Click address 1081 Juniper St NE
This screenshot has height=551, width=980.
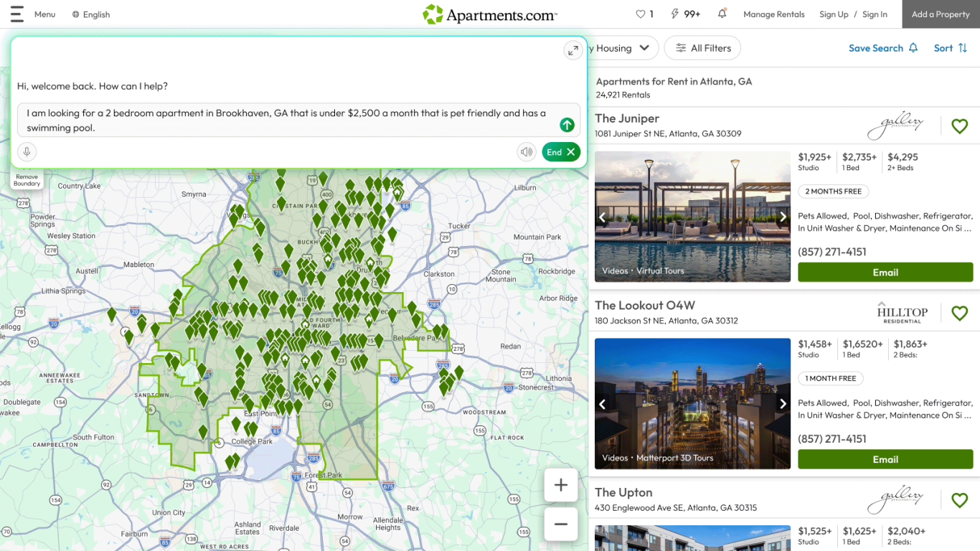pyautogui.click(x=668, y=133)
